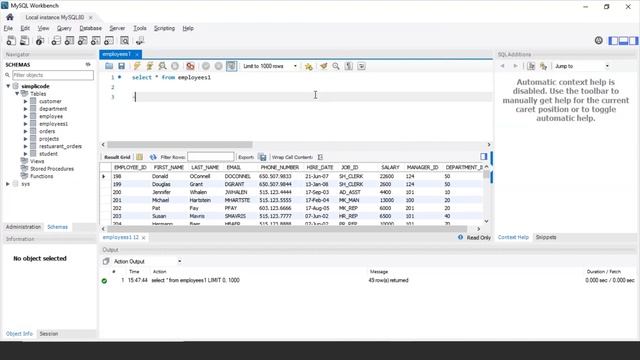
Task: Expand the employees1 table node
Action: coord(25,124)
